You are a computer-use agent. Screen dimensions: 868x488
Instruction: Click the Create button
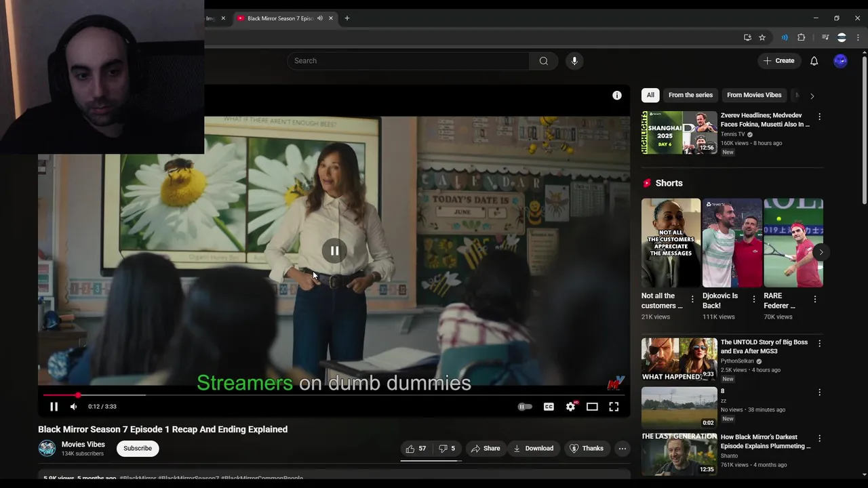pos(778,61)
